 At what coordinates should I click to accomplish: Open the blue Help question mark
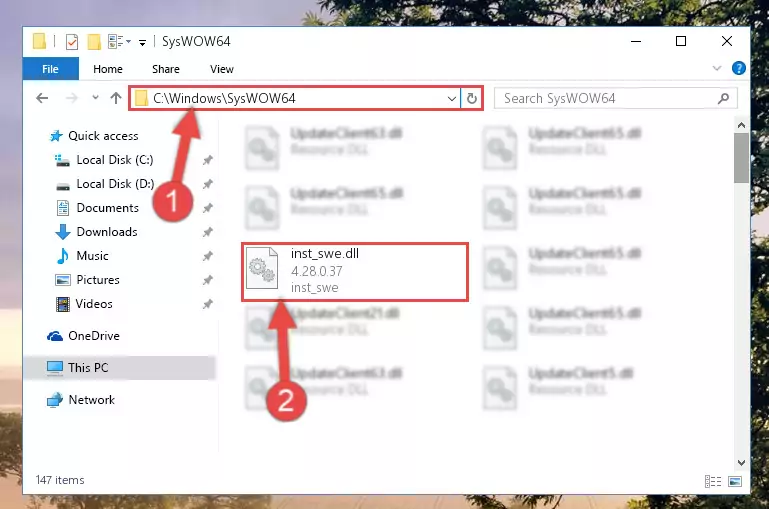(739, 68)
